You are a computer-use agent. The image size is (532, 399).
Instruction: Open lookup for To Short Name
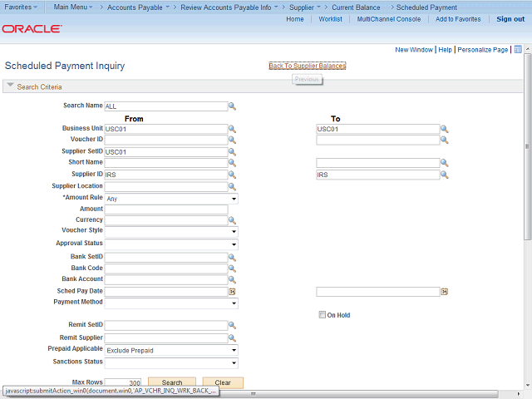(444, 163)
